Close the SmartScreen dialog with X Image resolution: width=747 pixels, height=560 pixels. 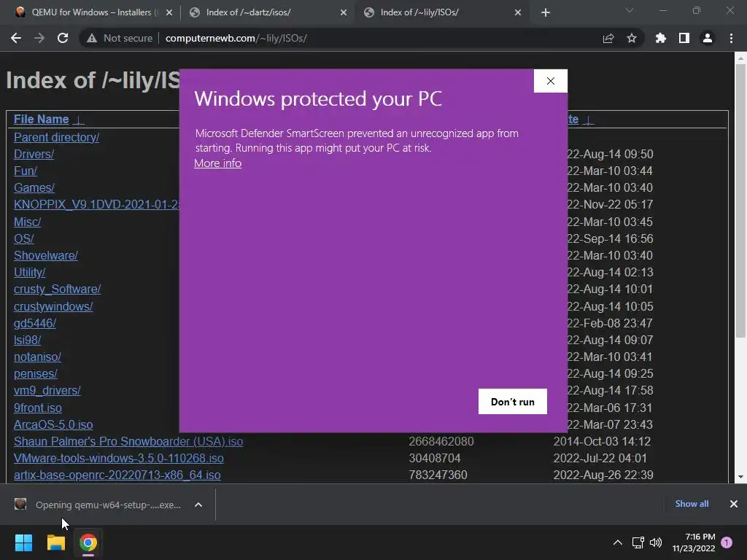(x=550, y=81)
